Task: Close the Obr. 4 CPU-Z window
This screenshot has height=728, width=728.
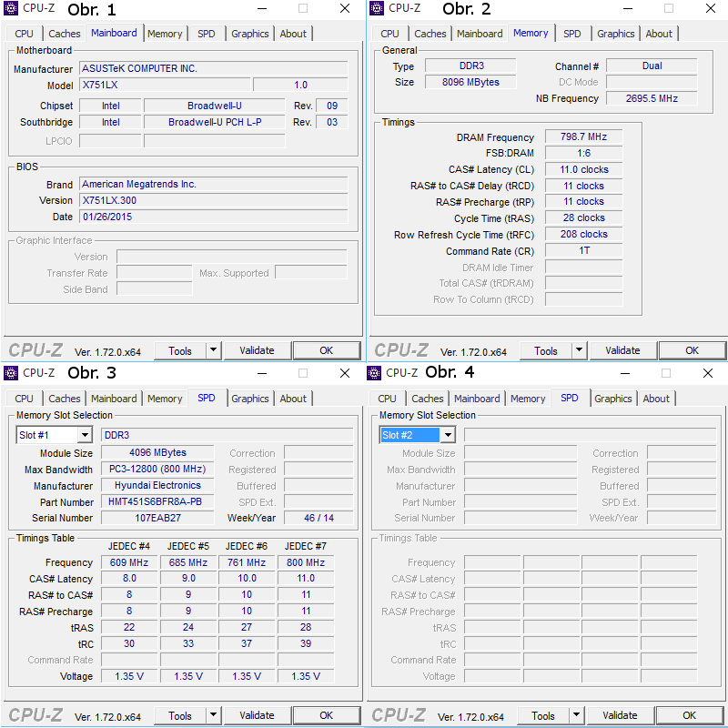Action: 708,373
